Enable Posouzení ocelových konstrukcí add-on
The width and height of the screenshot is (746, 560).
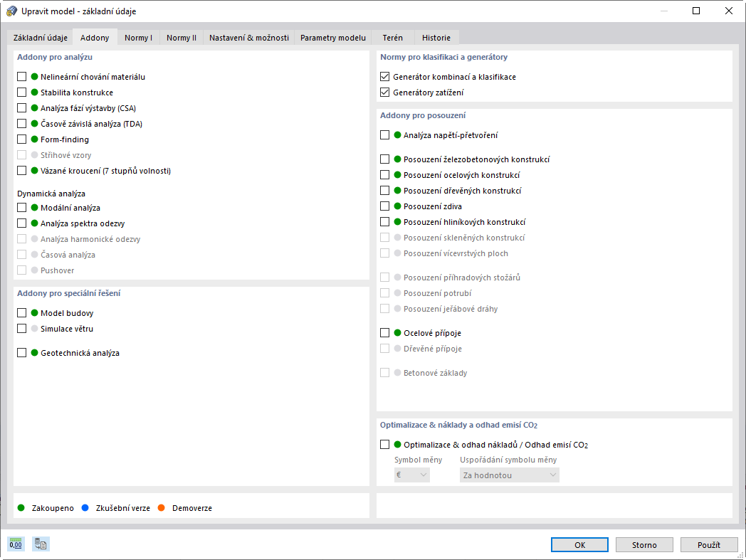tap(385, 175)
